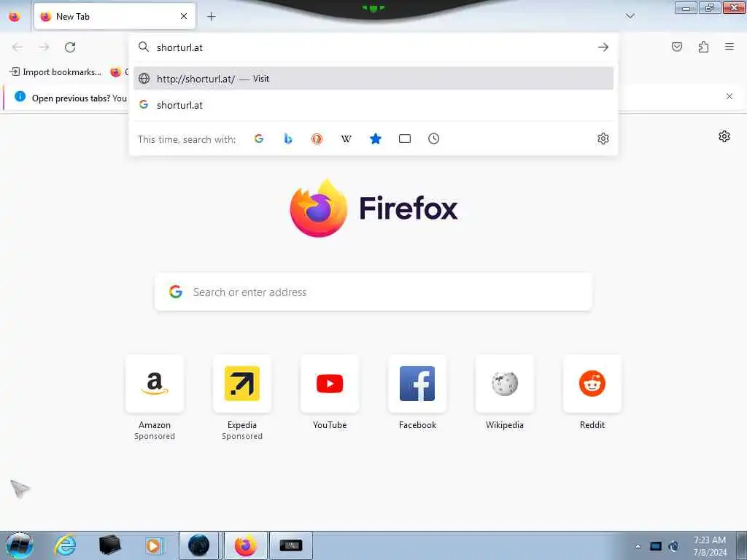Click the notification info icon
Screen dimensions: 747x560
pyautogui.click(x=20, y=97)
